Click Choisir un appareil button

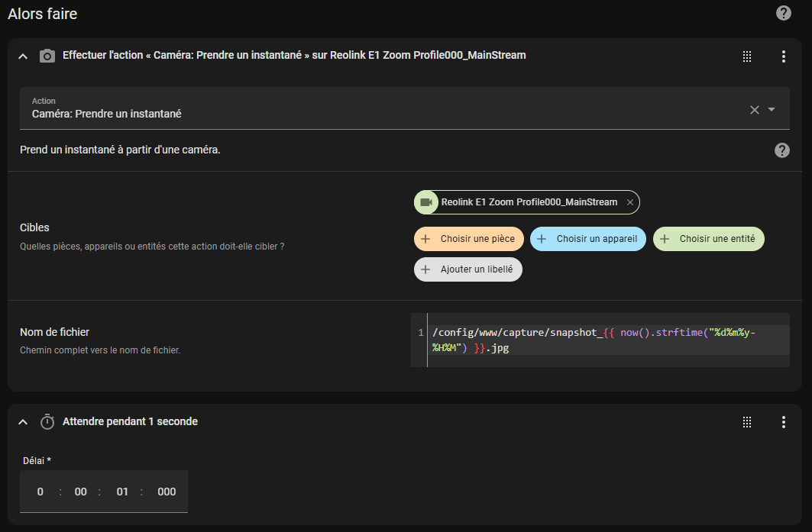click(588, 239)
